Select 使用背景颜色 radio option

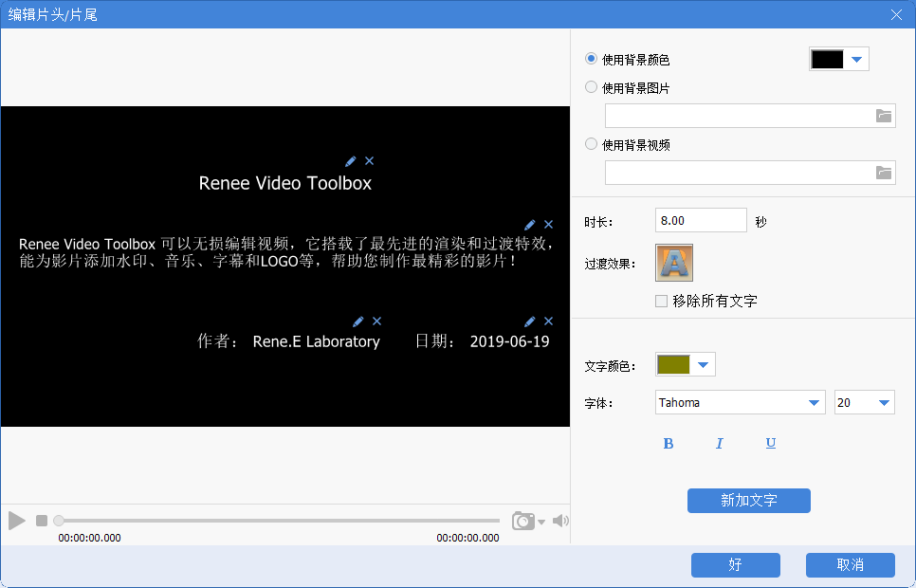(591, 59)
